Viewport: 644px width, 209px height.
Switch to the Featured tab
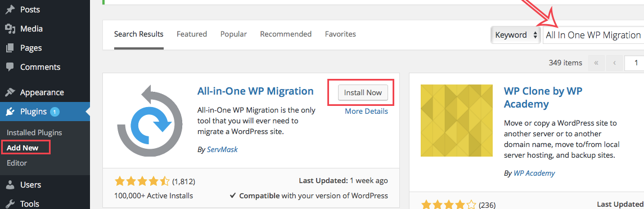pos(192,34)
